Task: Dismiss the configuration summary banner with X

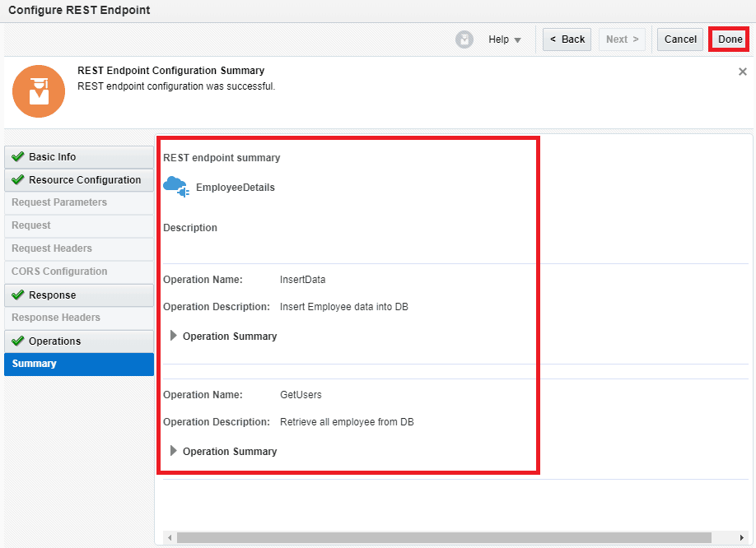Action: click(742, 72)
